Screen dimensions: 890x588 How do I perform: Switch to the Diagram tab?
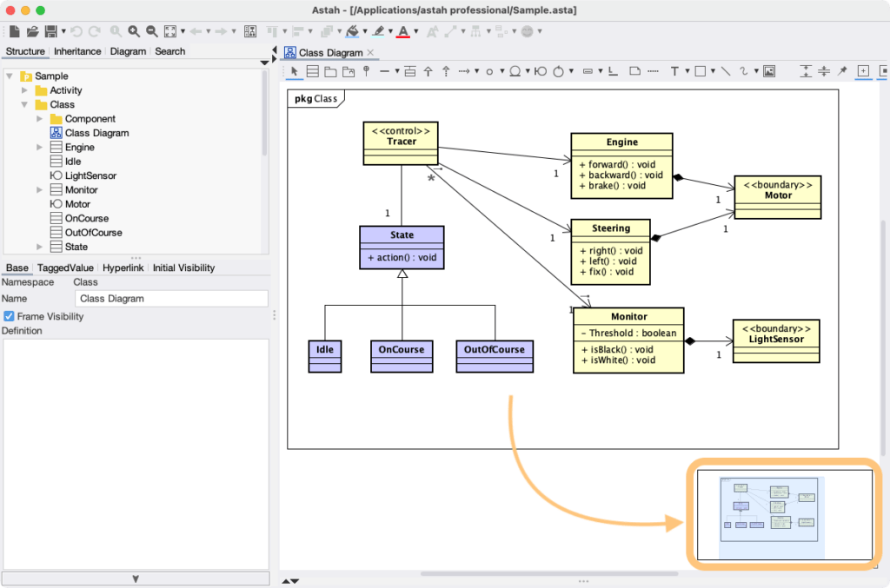[128, 51]
